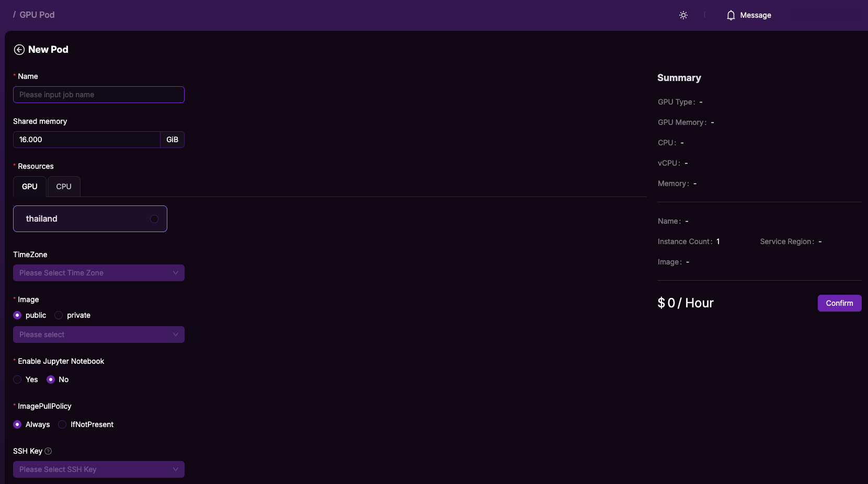Select the private image radio button
This screenshot has height=484, width=868.
pyautogui.click(x=59, y=315)
